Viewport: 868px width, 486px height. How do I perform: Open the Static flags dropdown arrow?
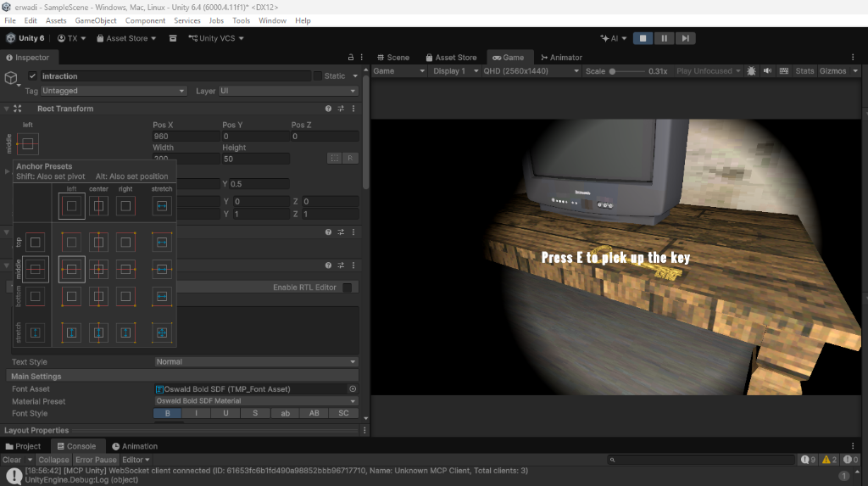pyautogui.click(x=355, y=76)
